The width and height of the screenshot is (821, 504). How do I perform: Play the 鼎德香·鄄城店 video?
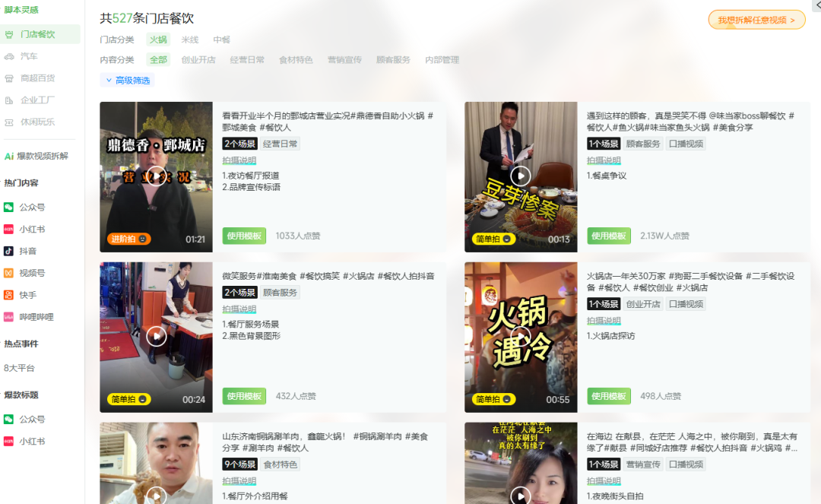[156, 176]
